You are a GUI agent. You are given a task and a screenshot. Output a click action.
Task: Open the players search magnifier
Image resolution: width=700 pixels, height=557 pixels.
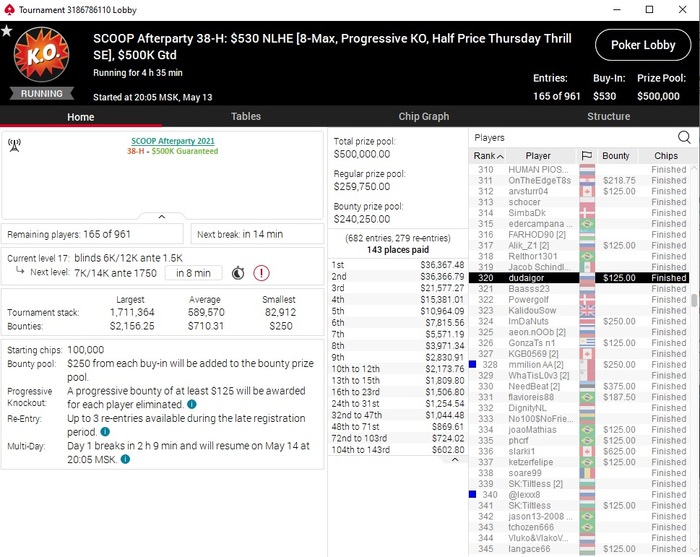pos(684,137)
